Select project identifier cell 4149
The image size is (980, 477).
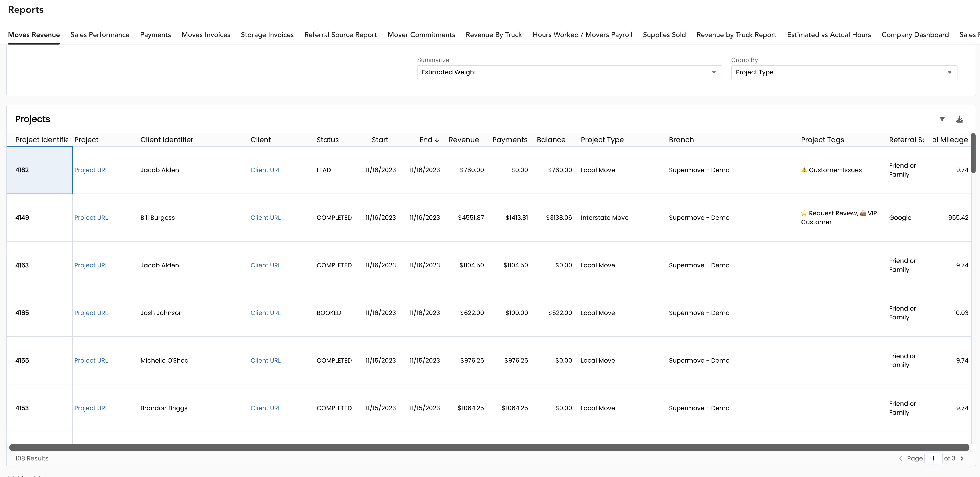point(40,218)
